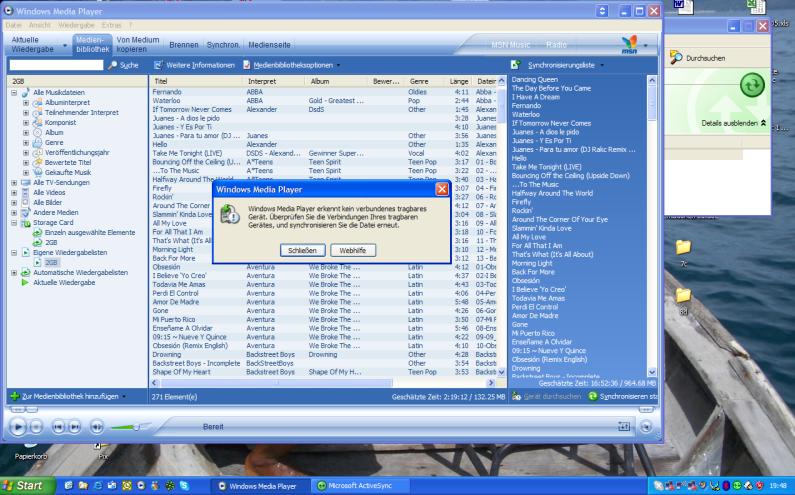Open the Radio link

tap(556, 45)
